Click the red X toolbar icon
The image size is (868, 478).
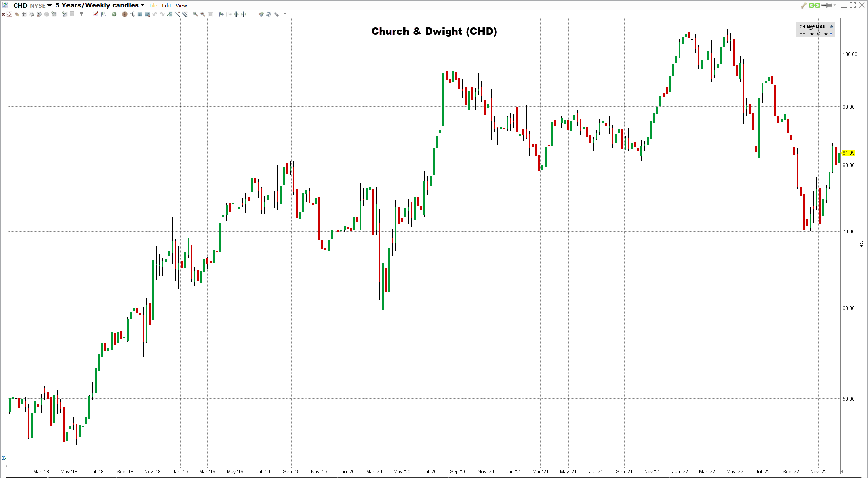tap(3, 14)
